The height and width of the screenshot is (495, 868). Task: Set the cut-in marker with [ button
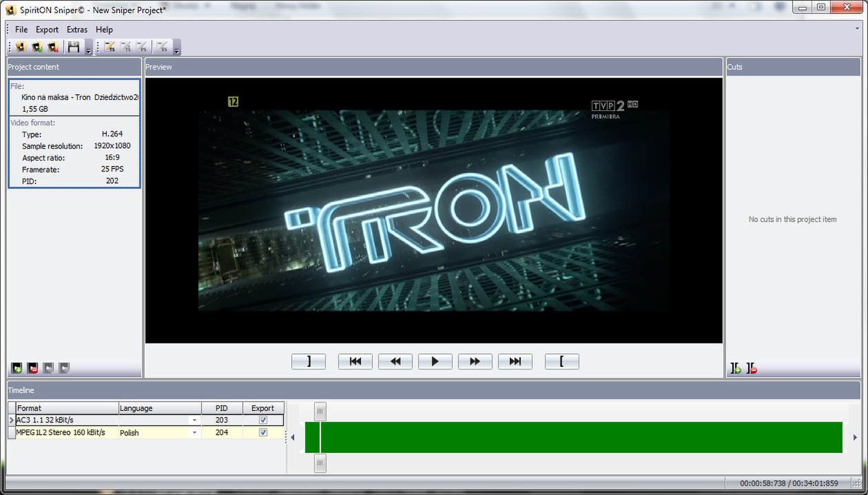coord(562,361)
